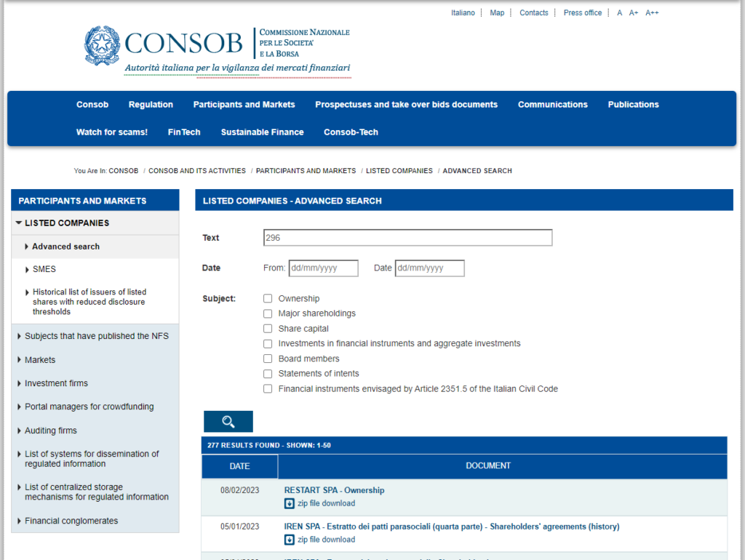This screenshot has width=745, height=560.
Task: Open Historical list of issuers sidebar item
Action: [89, 302]
